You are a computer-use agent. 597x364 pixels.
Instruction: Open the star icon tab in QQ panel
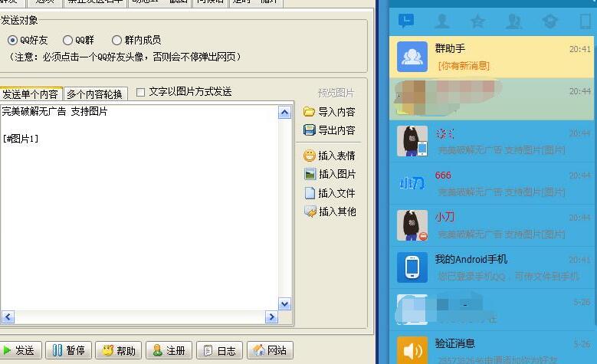(477, 21)
